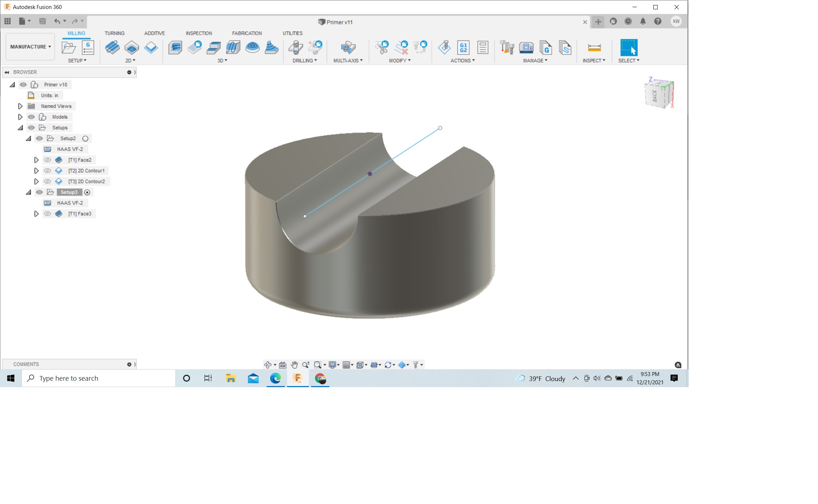Click the Save document button
The width and height of the screenshot is (818, 504).
(42, 21)
